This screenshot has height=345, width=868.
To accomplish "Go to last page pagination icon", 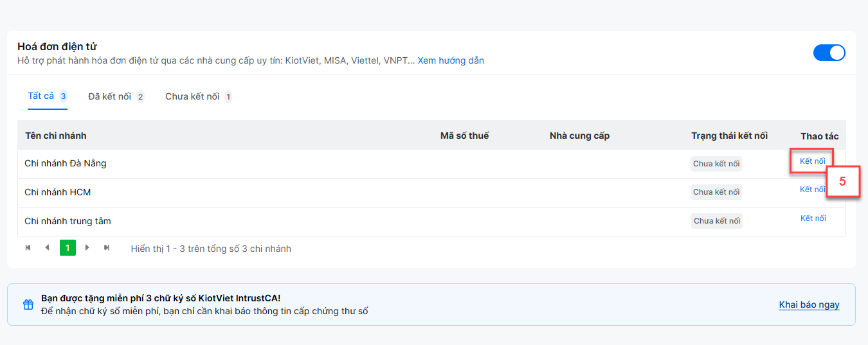I will [107, 247].
